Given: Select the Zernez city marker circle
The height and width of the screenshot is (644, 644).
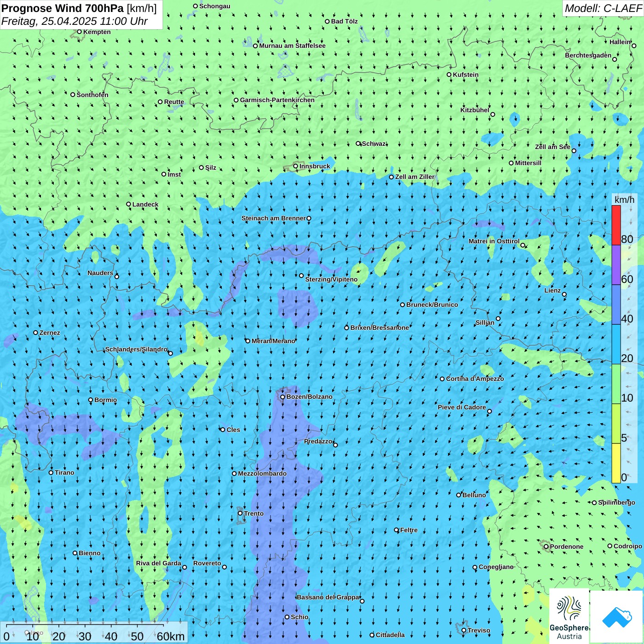Looking at the screenshot, I should point(36,333).
